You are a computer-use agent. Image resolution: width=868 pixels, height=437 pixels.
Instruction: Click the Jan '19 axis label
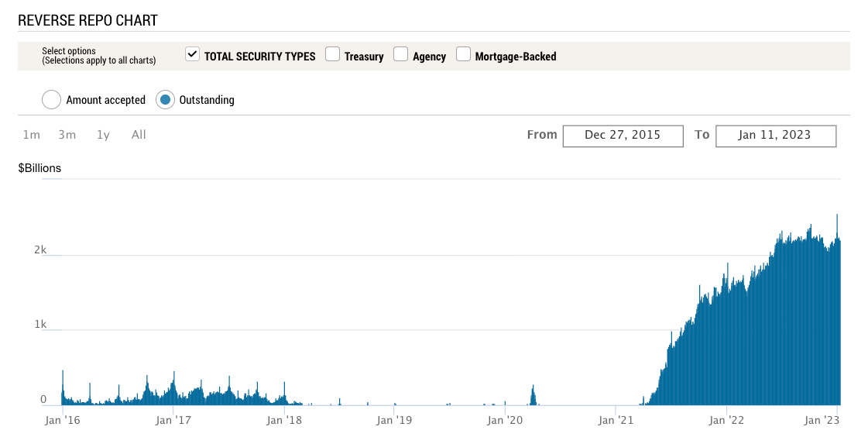click(394, 421)
